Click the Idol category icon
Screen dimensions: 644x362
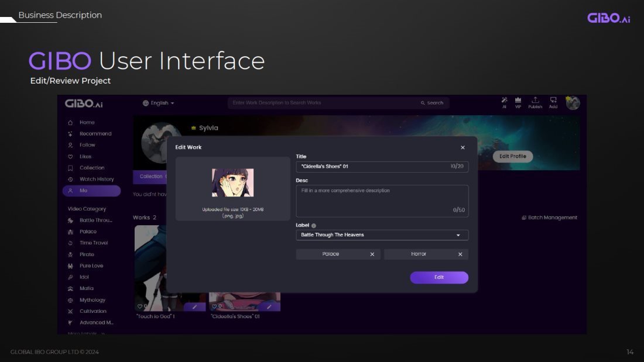pos(70,277)
